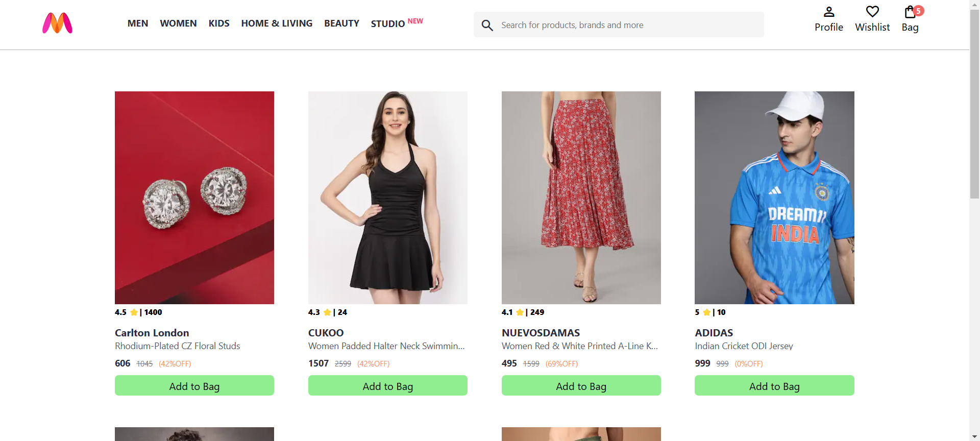Viewport: 980px width, 441px height.
Task: Click the Myntra logo
Action: 57,23
